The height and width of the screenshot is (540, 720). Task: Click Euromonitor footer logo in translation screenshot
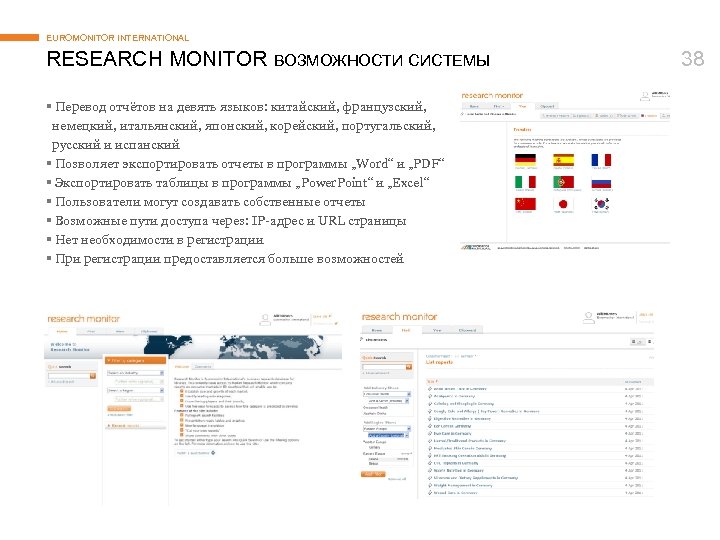476,248
